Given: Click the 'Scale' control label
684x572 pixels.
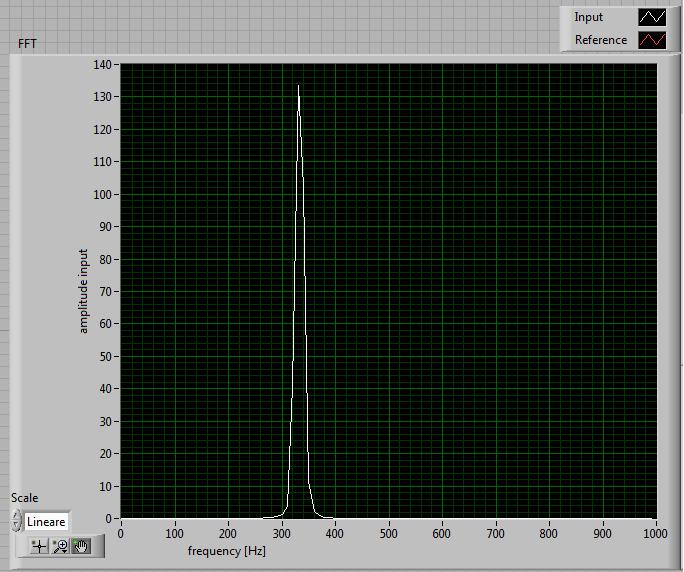Looking at the screenshot, I should (x=24, y=498).
